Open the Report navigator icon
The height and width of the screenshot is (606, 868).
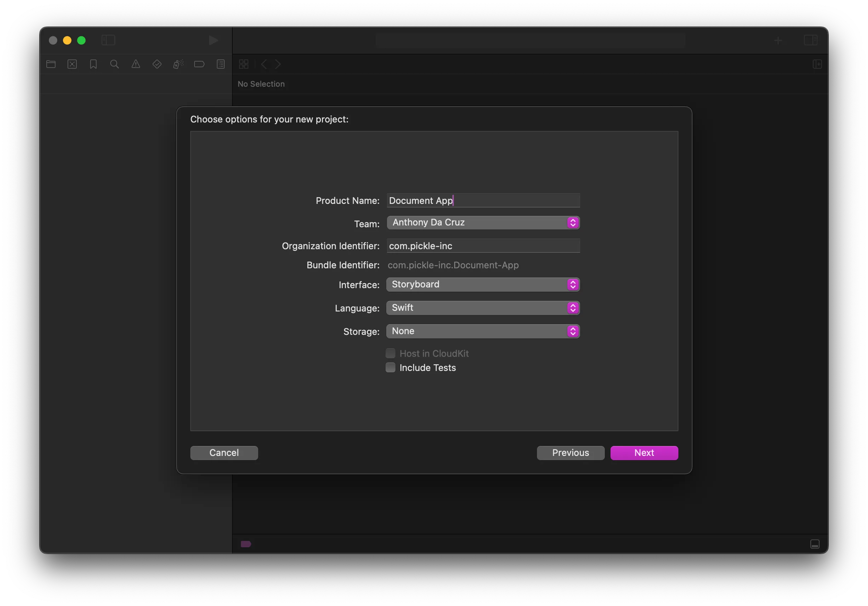(x=221, y=64)
